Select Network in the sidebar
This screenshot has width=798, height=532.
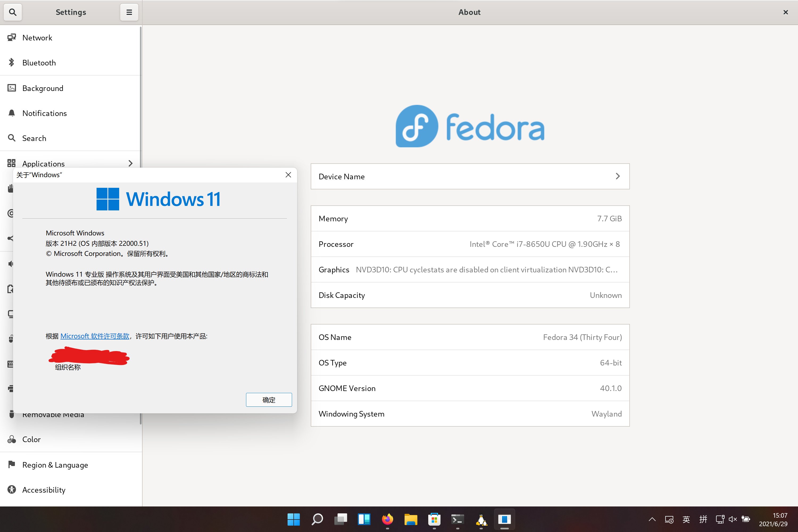point(71,38)
